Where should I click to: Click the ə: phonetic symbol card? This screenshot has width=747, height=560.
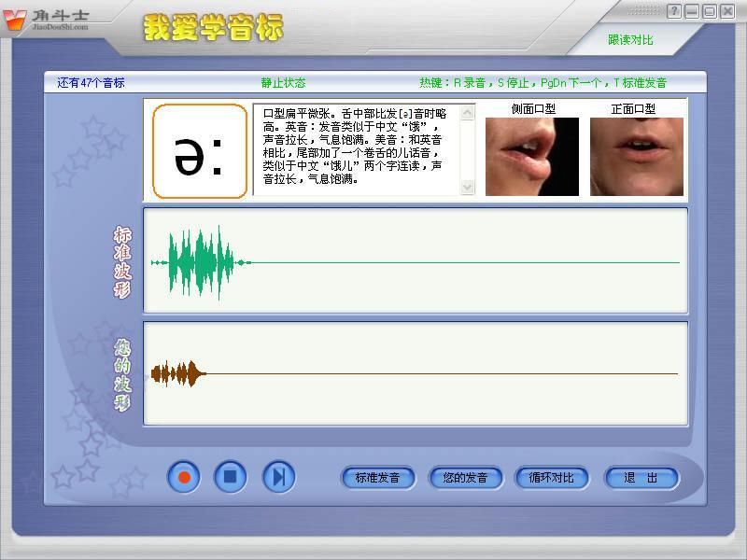(x=200, y=151)
